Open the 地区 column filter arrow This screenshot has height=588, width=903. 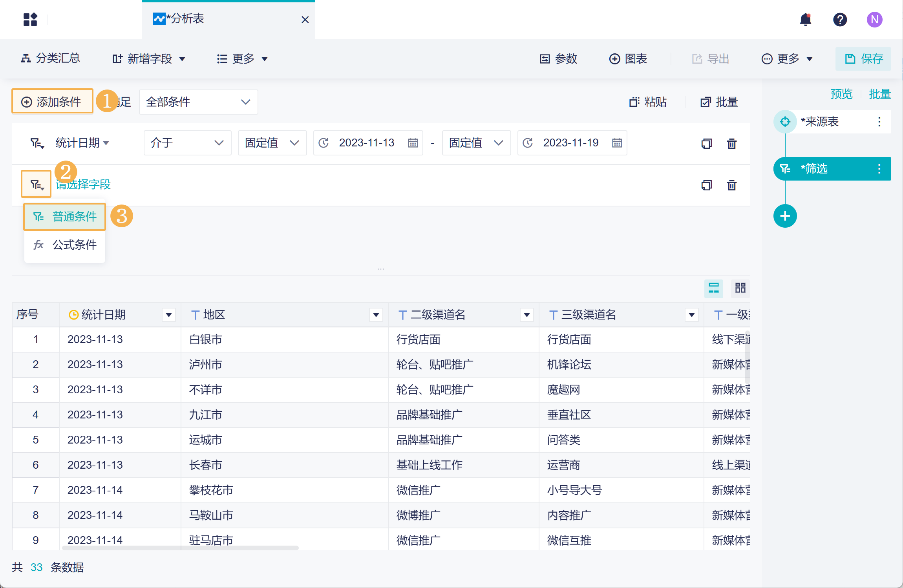[x=376, y=315]
